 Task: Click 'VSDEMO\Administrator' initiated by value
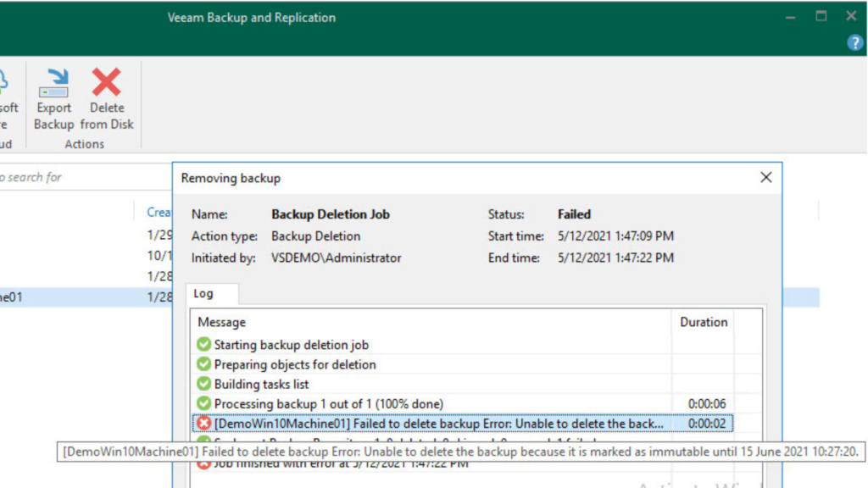pyautogui.click(x=336, y=258)
